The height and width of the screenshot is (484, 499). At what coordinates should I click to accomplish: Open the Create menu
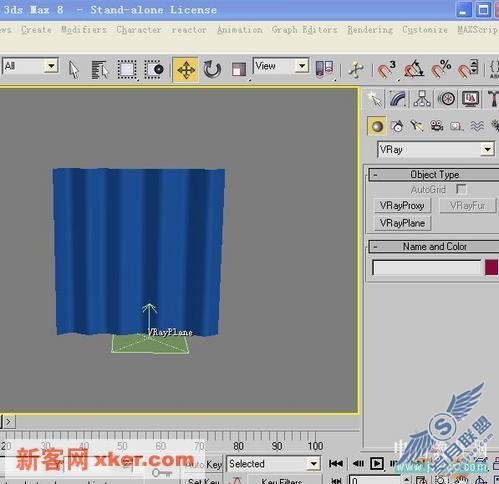36,30
